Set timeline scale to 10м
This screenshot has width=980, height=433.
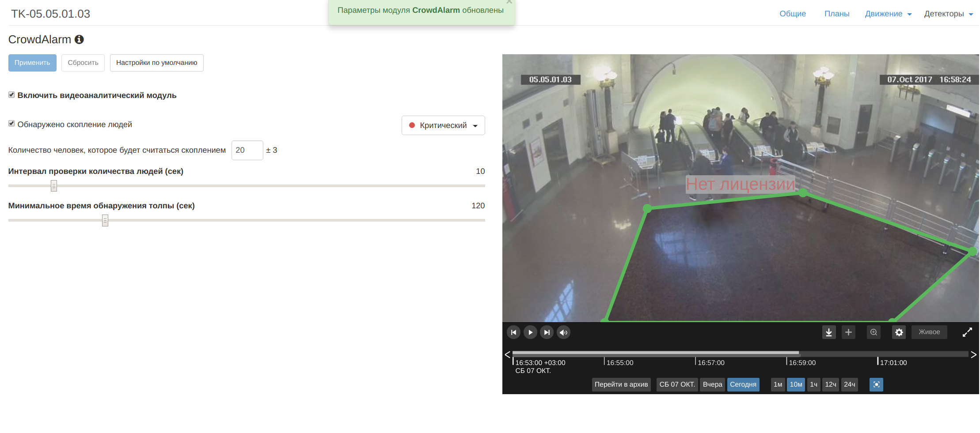click(796, 384)
